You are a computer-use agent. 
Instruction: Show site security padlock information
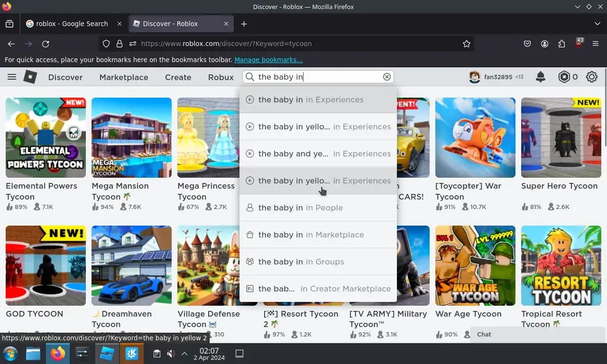click(120, 44)
